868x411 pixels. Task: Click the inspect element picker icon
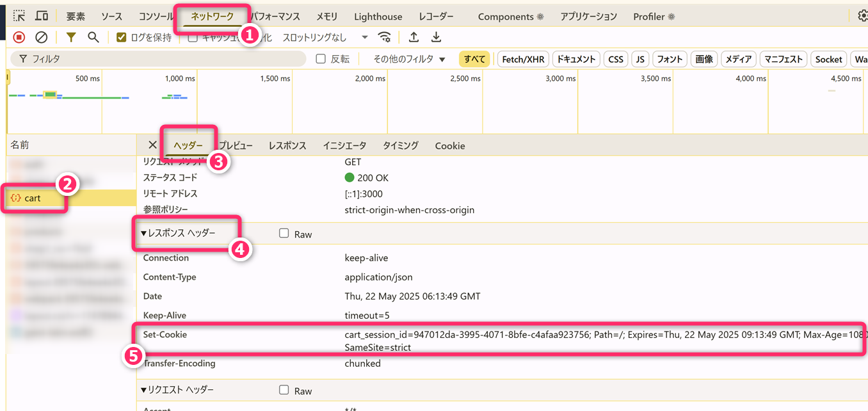(20, 16)
